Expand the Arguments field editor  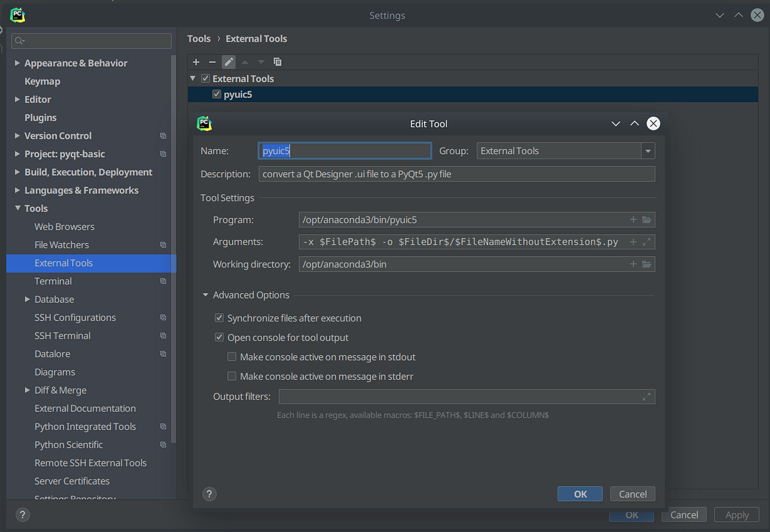click(x=647, y=242)
